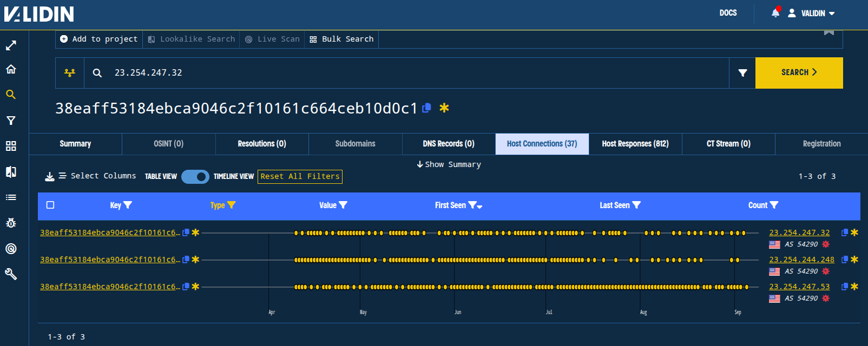
Task: Click the yellow SEARCH button
Action: [x=799, y=73]
